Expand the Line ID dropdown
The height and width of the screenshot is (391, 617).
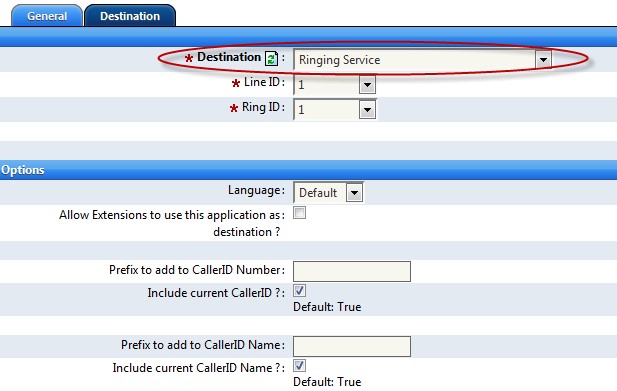pos(367,85)
